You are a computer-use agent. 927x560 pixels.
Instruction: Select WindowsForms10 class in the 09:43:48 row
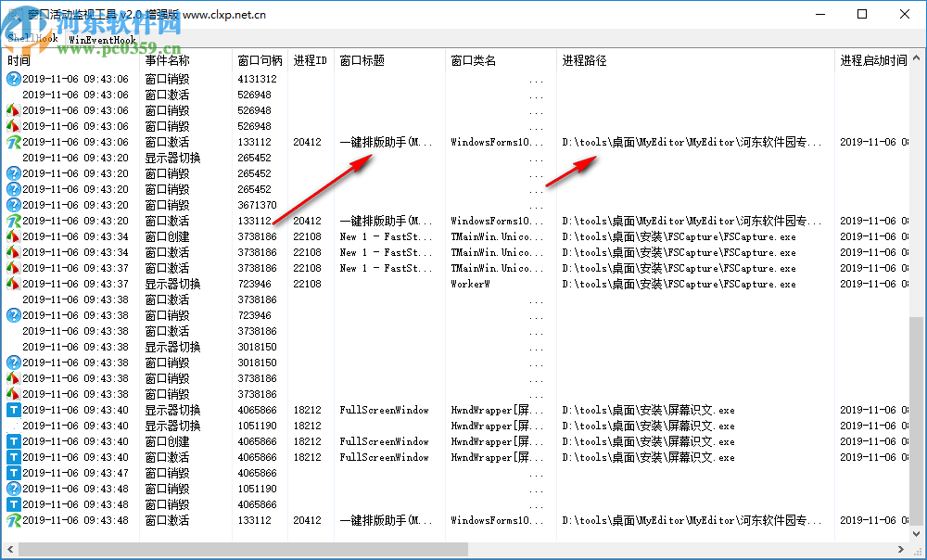(x=497, y=520)
